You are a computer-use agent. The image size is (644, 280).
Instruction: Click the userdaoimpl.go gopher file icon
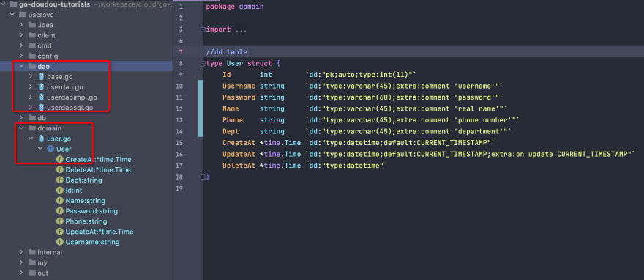tap(41, 97)
